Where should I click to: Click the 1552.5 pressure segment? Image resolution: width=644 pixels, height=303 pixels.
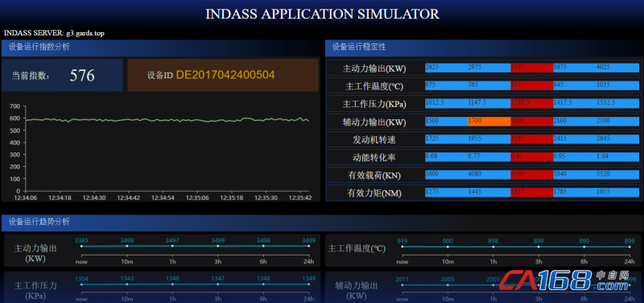tap(617, 103)
